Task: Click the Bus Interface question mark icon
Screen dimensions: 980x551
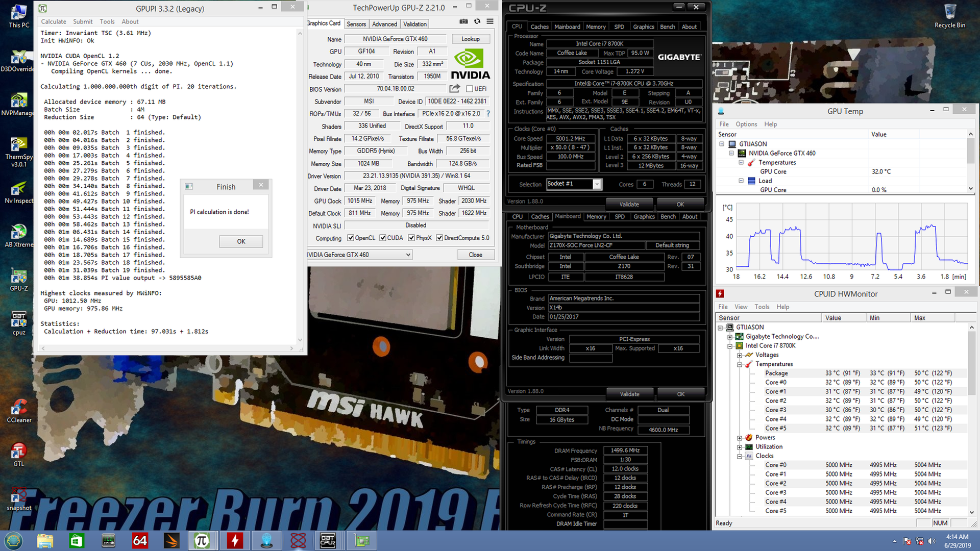Action: point(488,114)
